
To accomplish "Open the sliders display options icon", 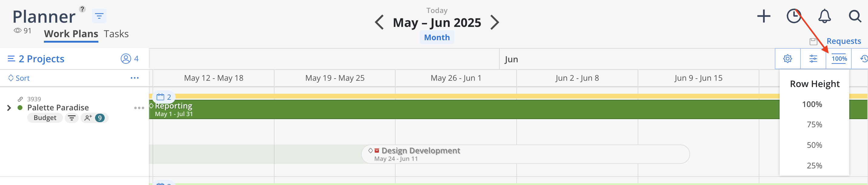I will click(x=813, y=59).
